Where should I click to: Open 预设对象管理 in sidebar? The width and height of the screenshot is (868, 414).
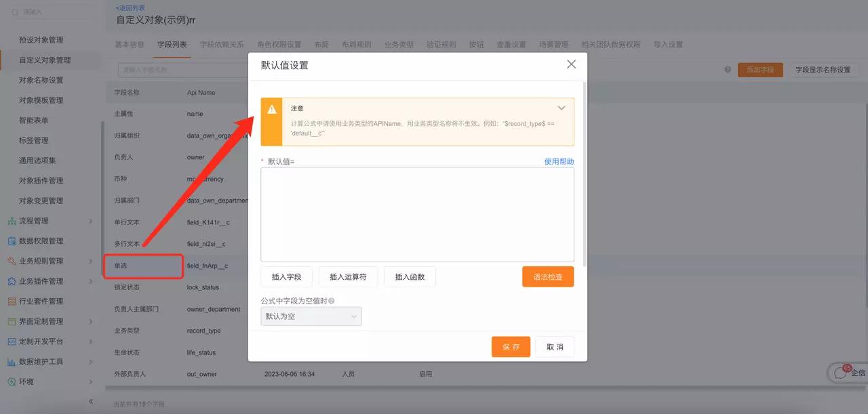(41, 40)
